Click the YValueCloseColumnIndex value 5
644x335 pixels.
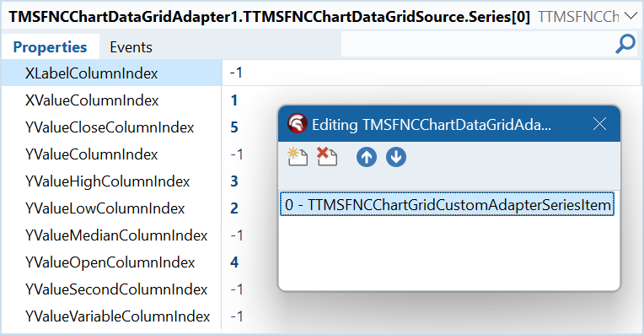click(234, 127)
